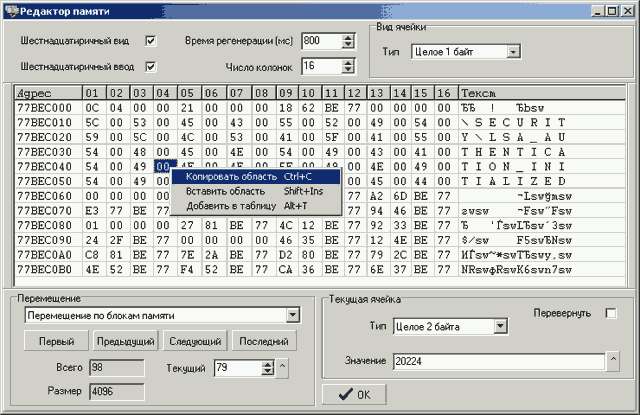Click the memory table vertical scrollbar

coord(619,190)
